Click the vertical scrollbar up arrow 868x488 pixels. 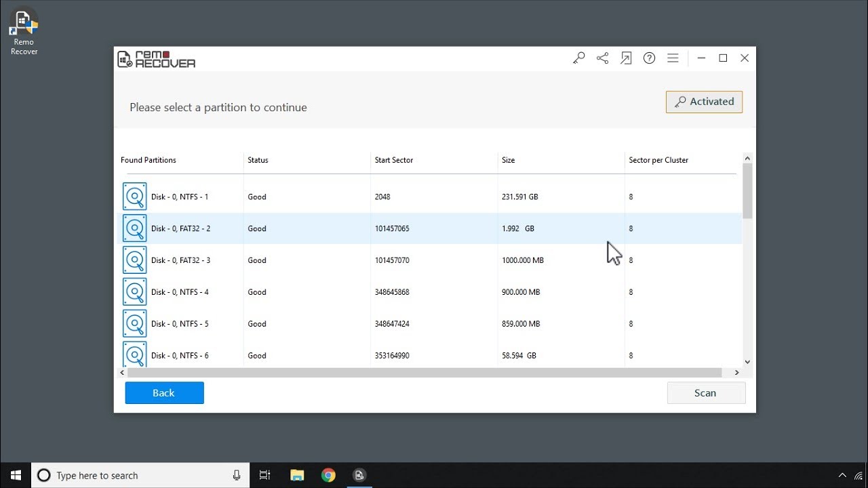coord(747,158)
